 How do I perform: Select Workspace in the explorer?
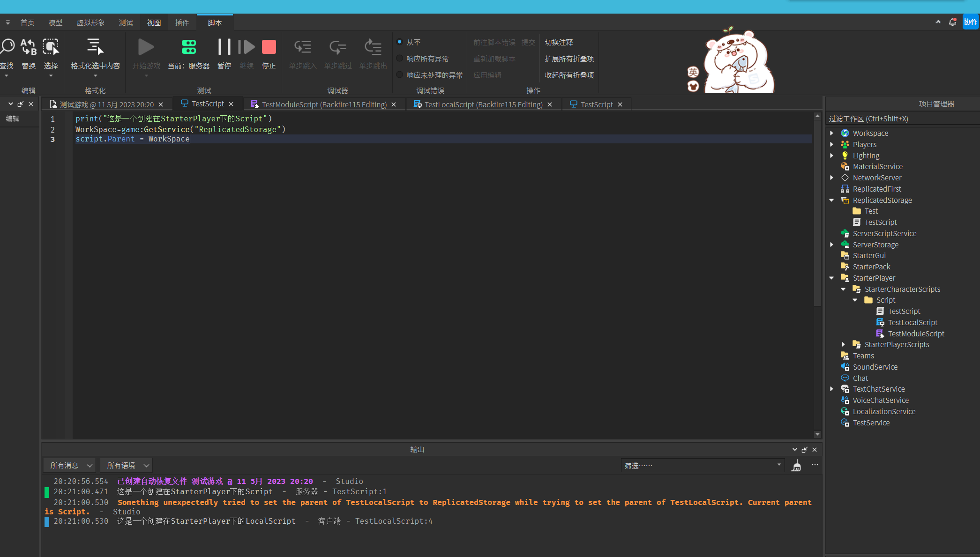870,133
